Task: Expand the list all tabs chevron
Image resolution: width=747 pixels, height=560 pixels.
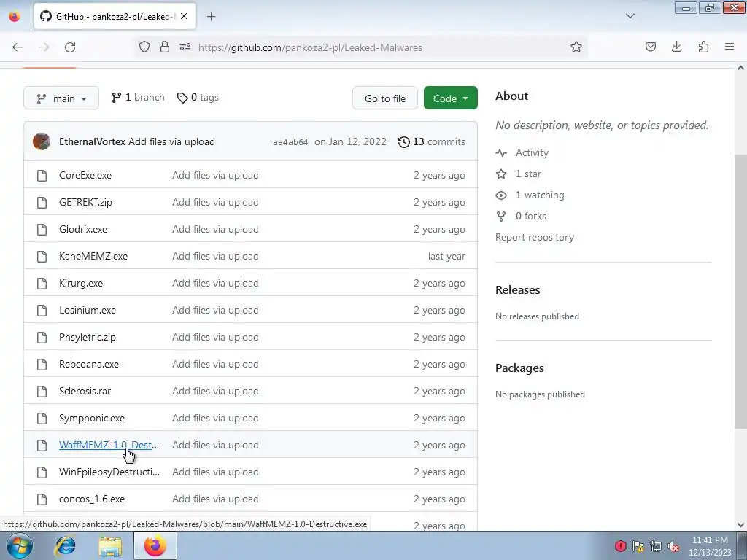Action: pyautogui.click(x=630, y=17)
